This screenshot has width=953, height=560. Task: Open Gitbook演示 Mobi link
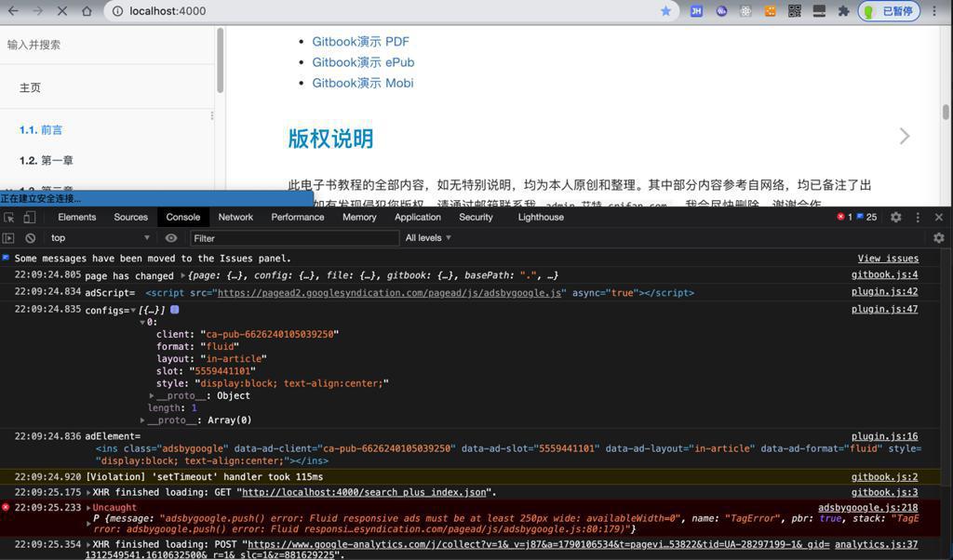point(363,83)
